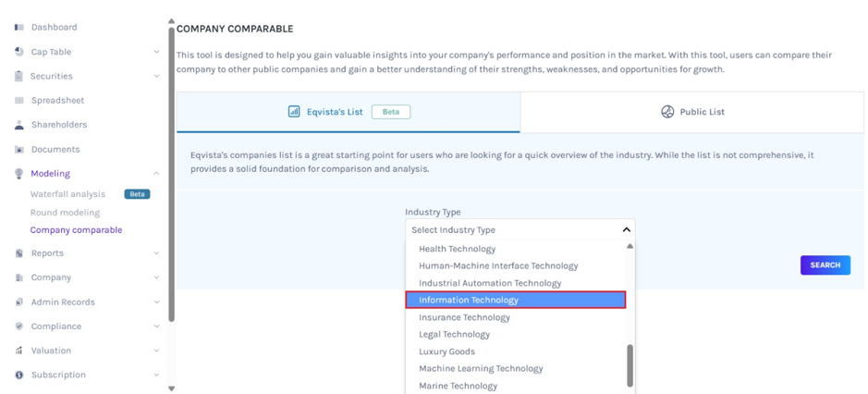
Task: Open Round modeling submenu item
Action: pyautogui.click(x=65, y=212)
